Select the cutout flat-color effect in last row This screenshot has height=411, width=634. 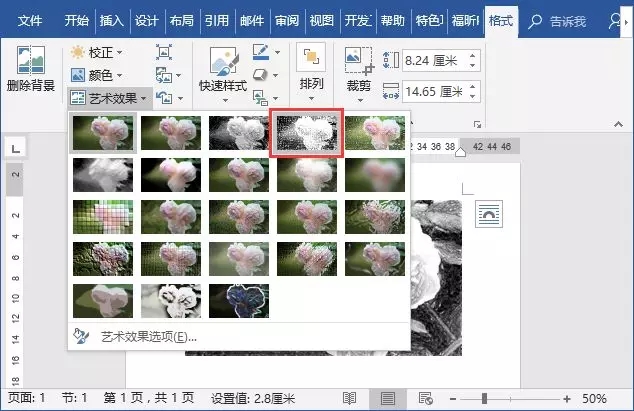coord(103,301)
